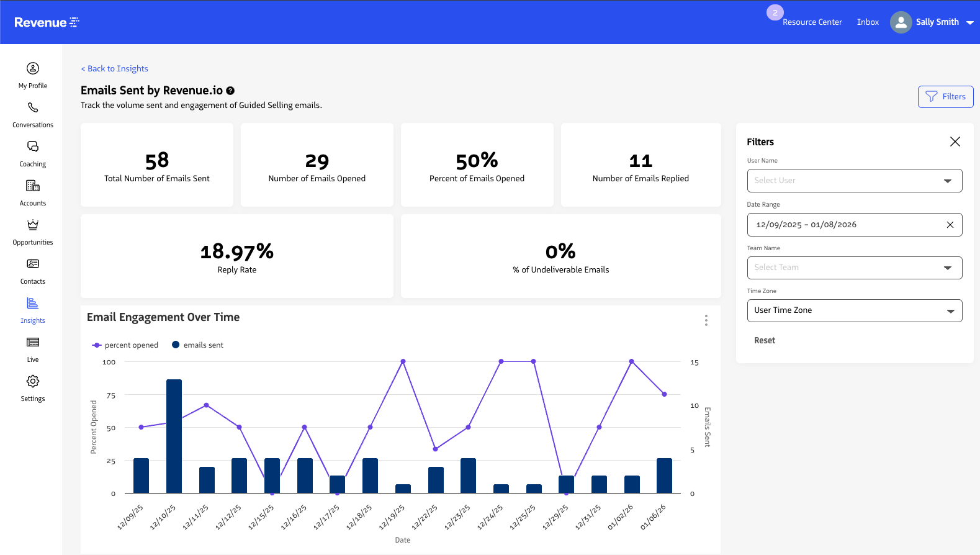Open the Inbox from the top bar
Screen dimensions: 980x555
[x=868, y=22]
